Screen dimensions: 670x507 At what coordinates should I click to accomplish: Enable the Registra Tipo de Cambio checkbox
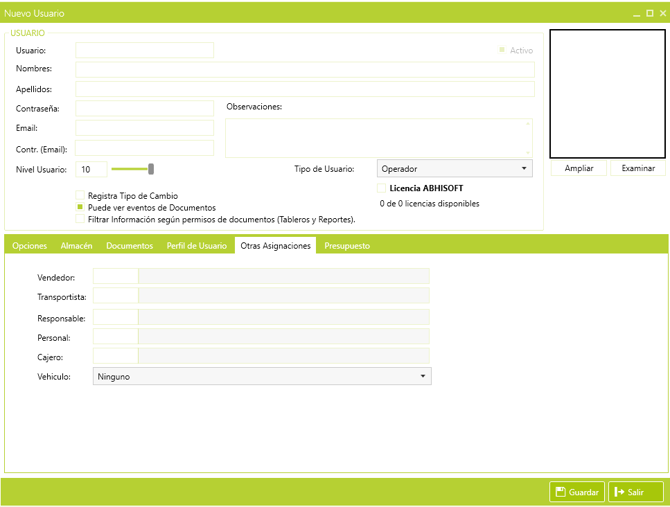[80, 196]
